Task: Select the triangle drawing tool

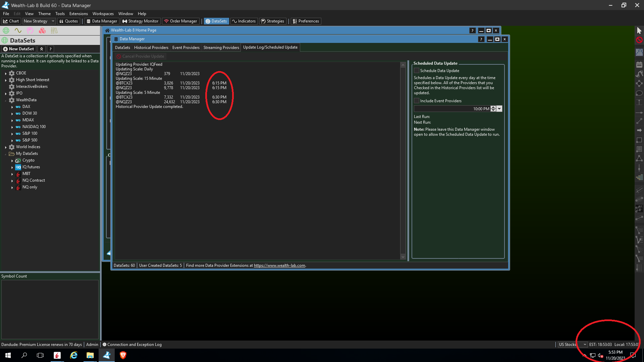Action: tap(639, 159)
